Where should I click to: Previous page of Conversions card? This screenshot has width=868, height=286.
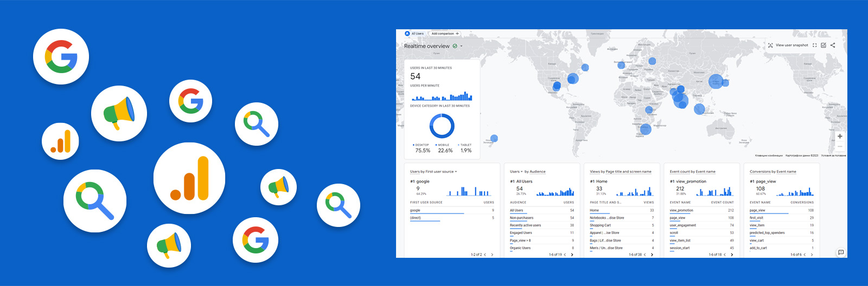coord(805,255)
